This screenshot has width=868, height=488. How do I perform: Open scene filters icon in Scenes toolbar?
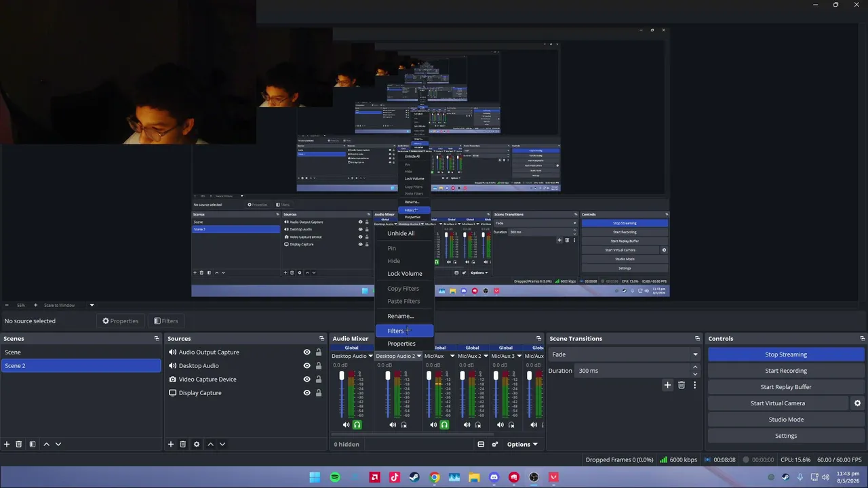coord(32,444)
